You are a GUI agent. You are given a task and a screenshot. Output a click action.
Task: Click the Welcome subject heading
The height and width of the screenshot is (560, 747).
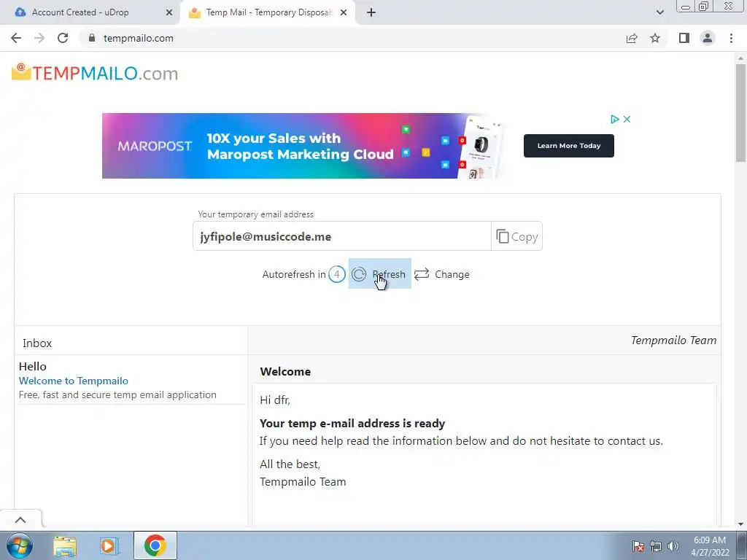pos(285,371)
